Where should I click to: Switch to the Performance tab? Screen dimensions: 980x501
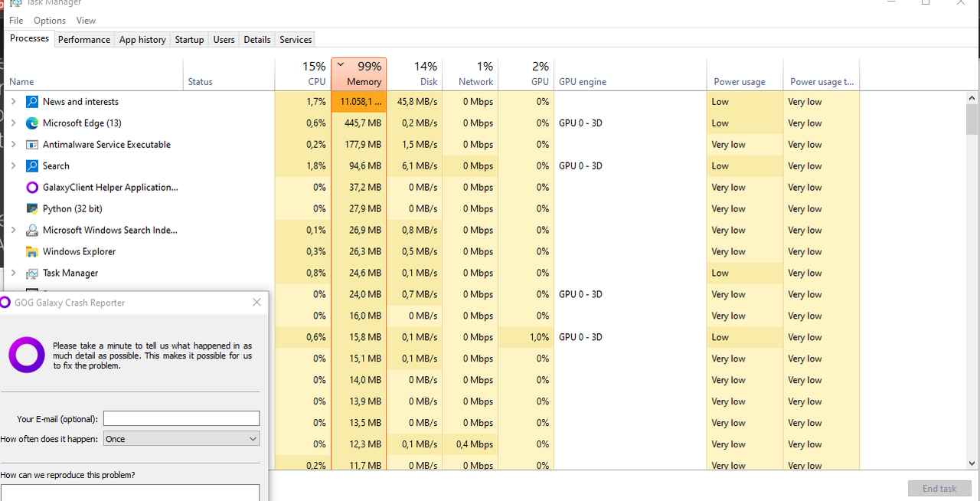click(84, 40)
